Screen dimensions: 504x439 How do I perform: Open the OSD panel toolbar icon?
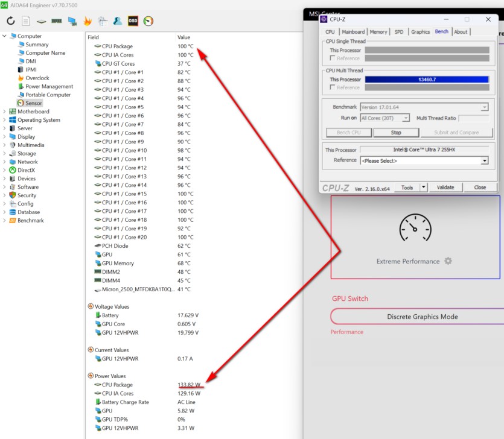click(x=133, y=21)
